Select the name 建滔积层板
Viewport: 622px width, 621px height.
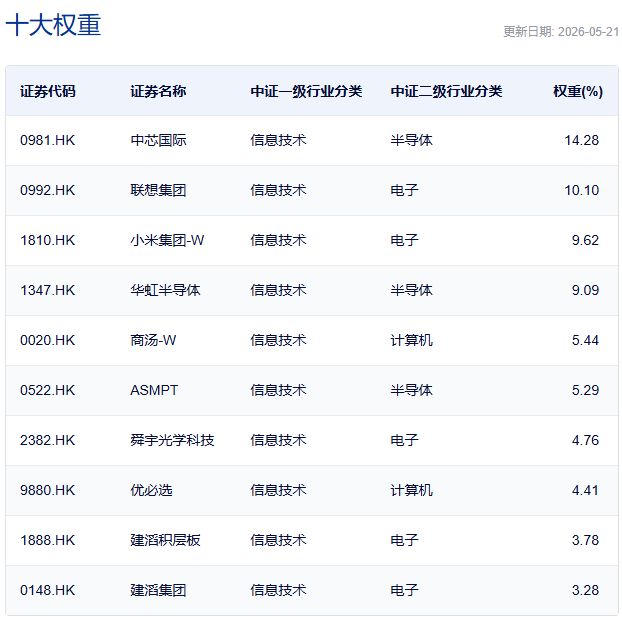(165, 540)
